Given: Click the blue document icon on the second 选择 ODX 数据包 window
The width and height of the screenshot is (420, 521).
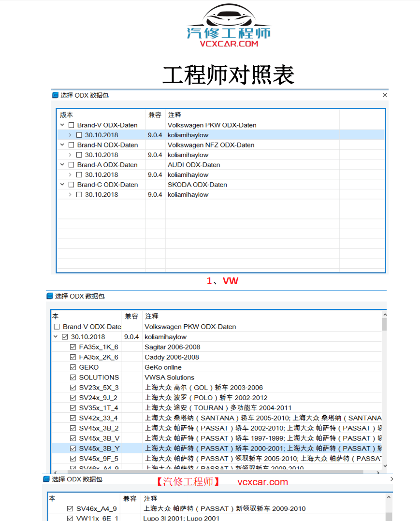Looking at the screenshot, I should [x=50, y=295].
